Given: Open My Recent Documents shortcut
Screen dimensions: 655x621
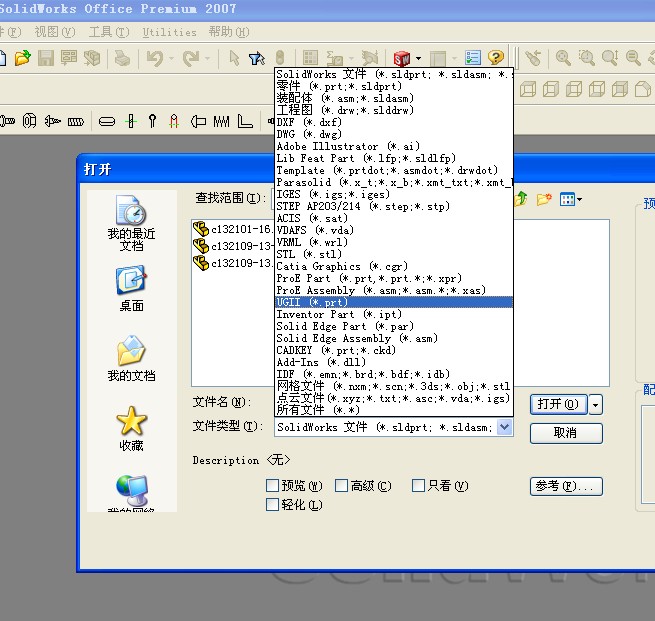Looking at the screenshot, I should (x=131, y=223).
